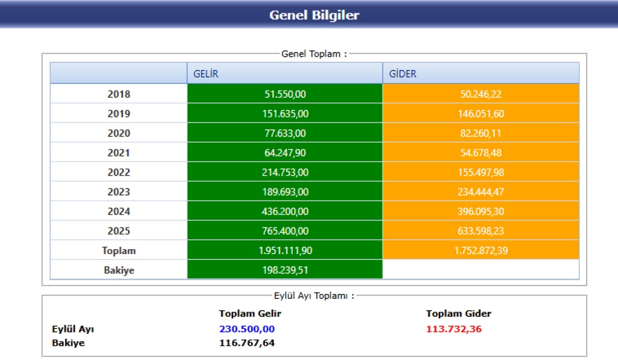Click the blue Eylül income amount 230.500,00
The height and width of the screenshot is (364, 618).
pos(247,329)
